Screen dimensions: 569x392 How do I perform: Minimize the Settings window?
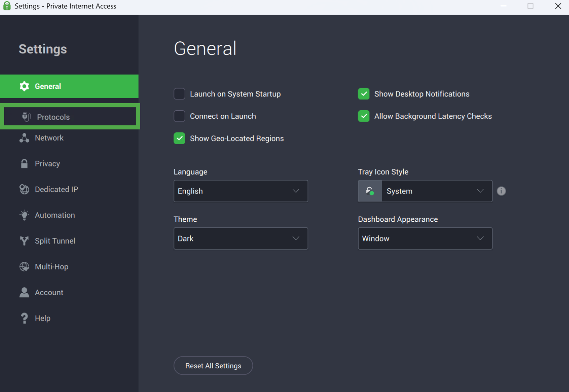coord(503,6)
